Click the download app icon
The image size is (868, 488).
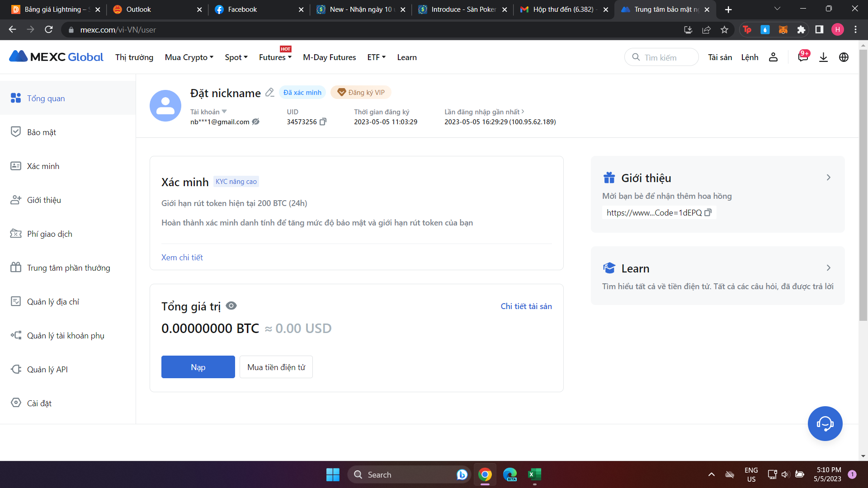[x=823, y=57]
